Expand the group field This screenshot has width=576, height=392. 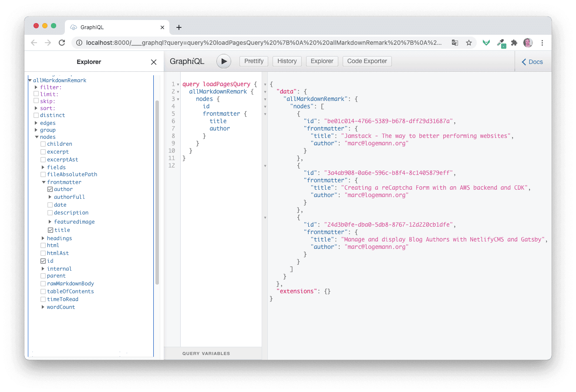coord(36,130)
